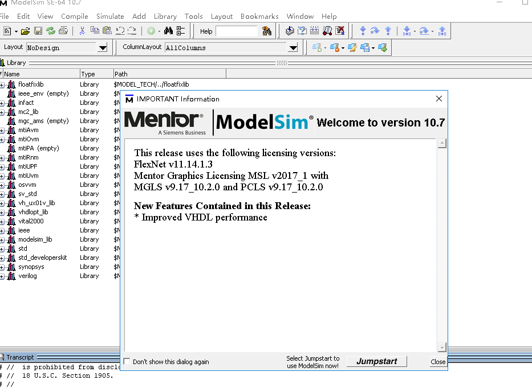Viewport: 532px width, 392px height.
Task: Click the Step Over blue arrow icon
Action: (375, 31)
